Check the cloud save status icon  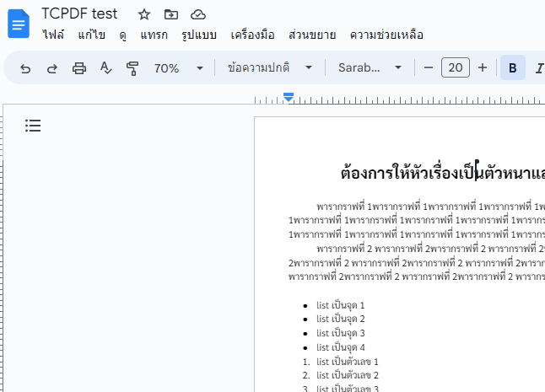pyautogui.click(x=198, y=14)
